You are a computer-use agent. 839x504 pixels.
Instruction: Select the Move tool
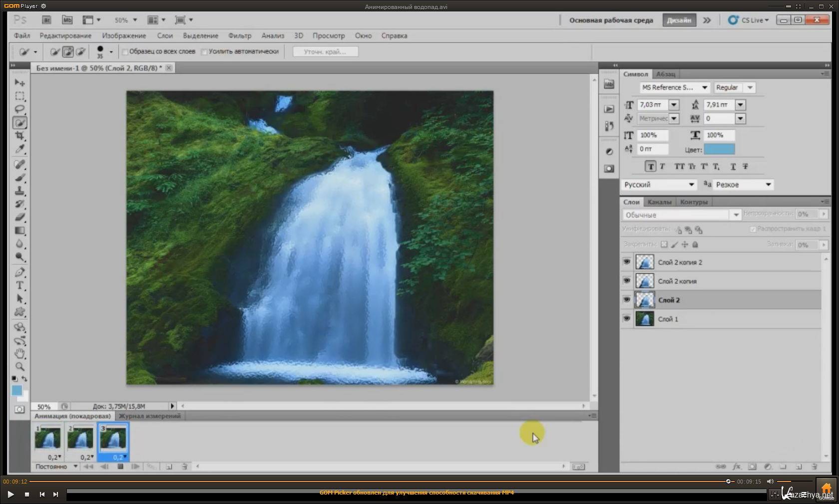(x=19, y=83)
